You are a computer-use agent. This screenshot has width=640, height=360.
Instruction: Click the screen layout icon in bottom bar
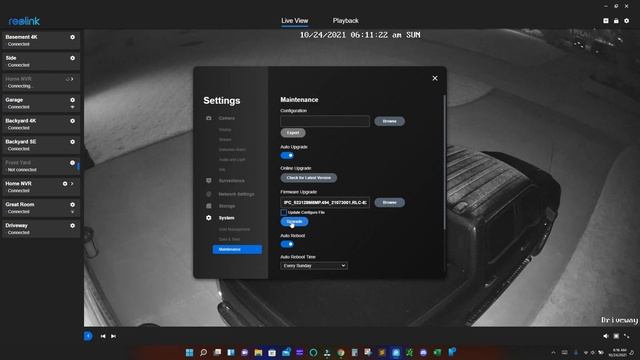coord(616,336)
